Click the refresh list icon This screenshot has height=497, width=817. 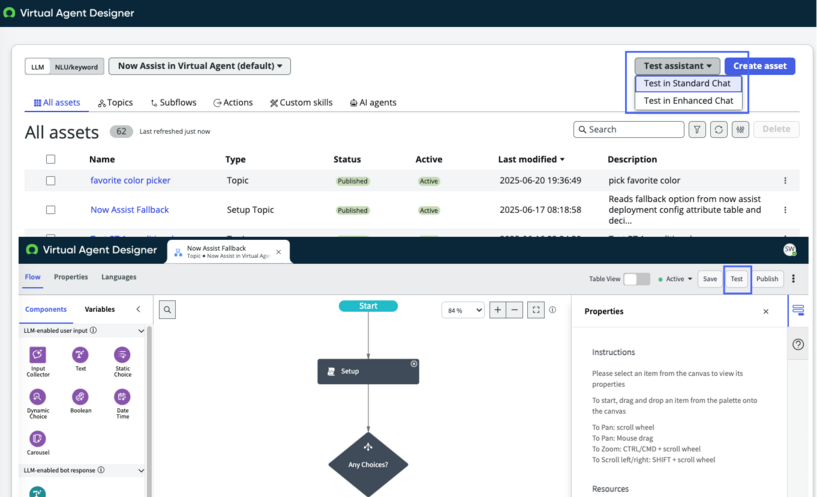pyautogui.click(x=719, y=129)
